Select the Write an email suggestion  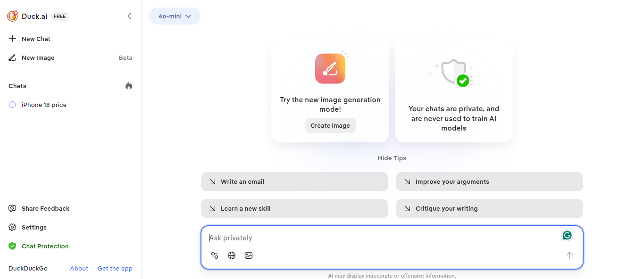pos(294,181)
